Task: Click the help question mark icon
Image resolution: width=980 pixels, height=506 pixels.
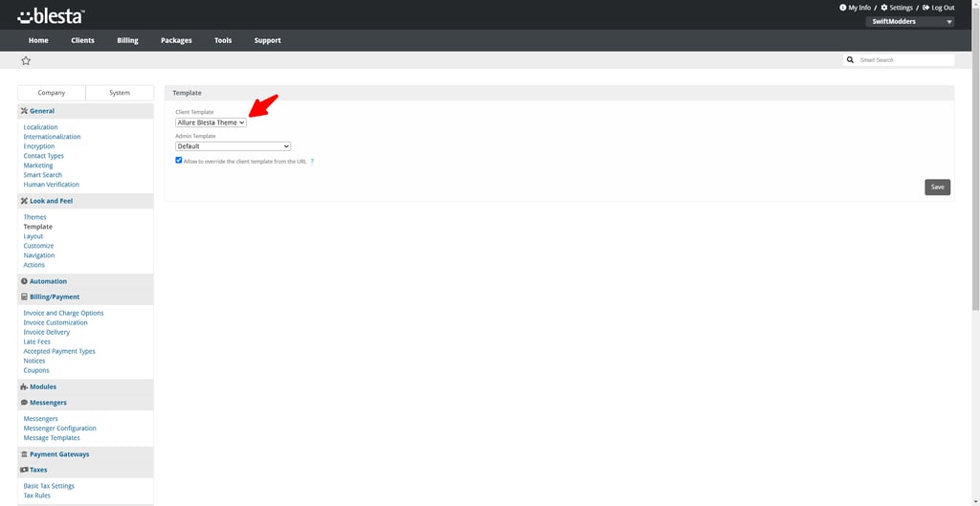Action: coord(312,162)
